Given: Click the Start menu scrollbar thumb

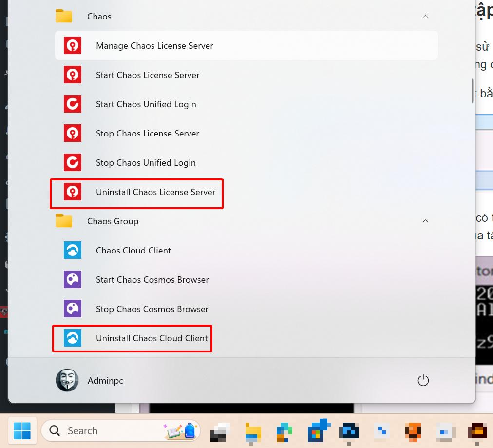Looking at the screenshot, I should pos(472,91).
